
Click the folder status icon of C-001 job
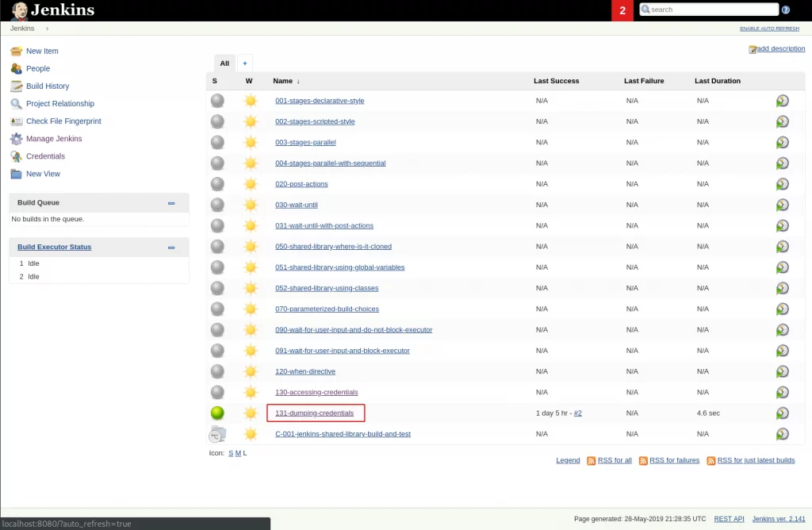(x=217, y=434)
